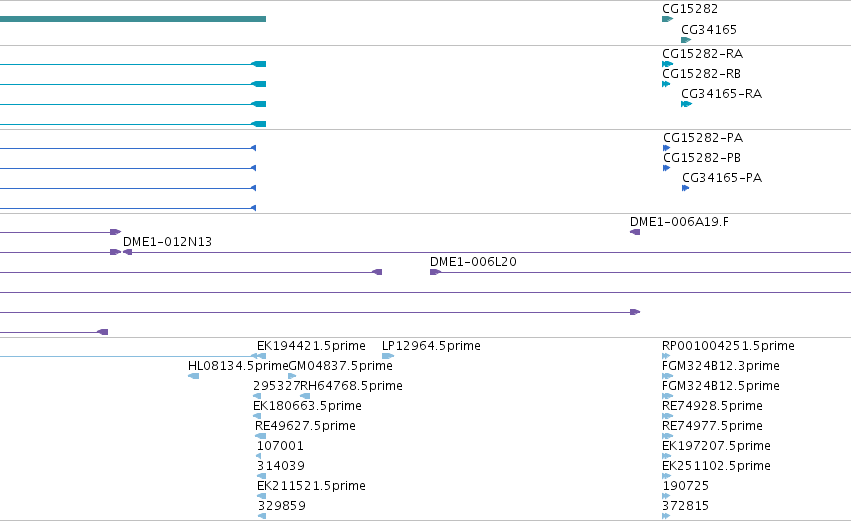The height and width of the screenshot is (521, 851).
Task: Click the CG15282-RA transcript arrow glyph
Action: pyautogui.click(x=668, y=64)
